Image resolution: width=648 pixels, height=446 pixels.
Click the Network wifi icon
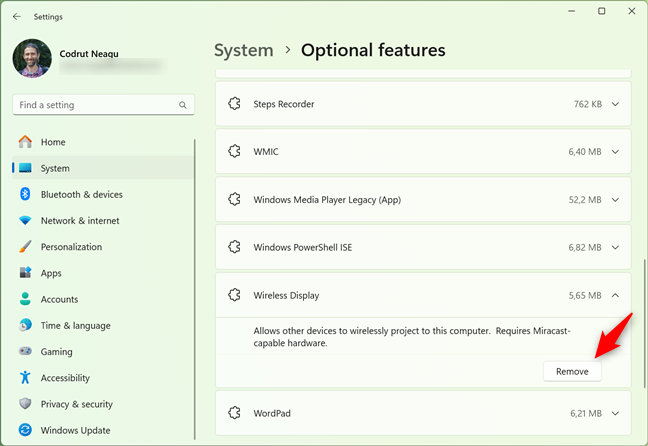[x=25, y=220]
